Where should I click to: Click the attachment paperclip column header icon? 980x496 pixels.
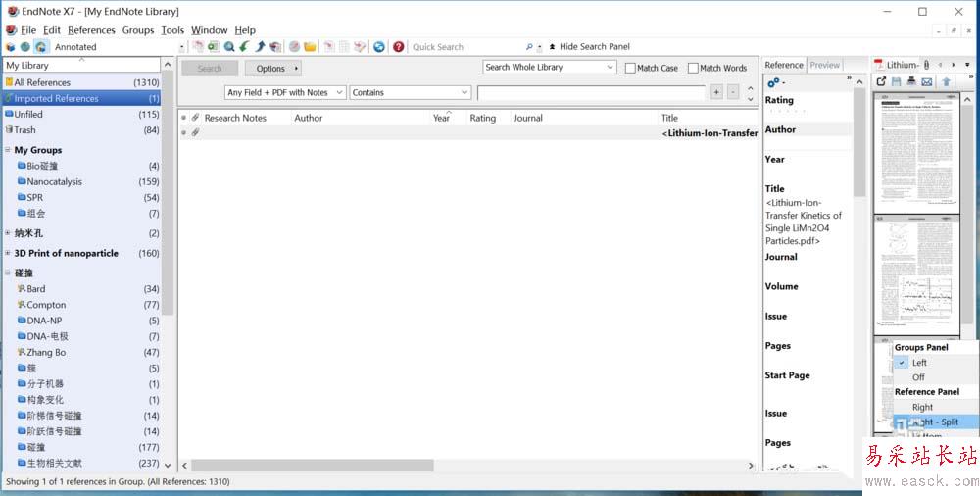point(196,118)
